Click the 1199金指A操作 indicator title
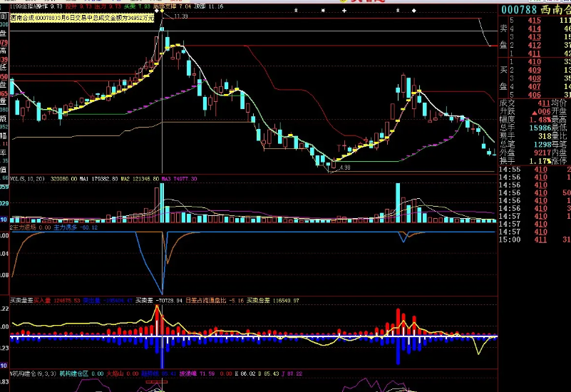571x392 pixels. coord(31,6)
